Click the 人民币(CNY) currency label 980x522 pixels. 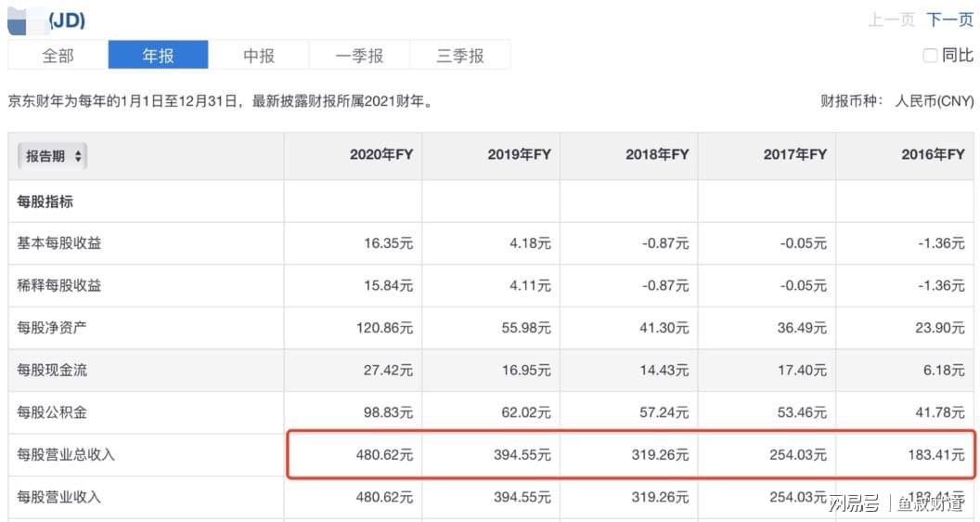[x=935, y=100]
